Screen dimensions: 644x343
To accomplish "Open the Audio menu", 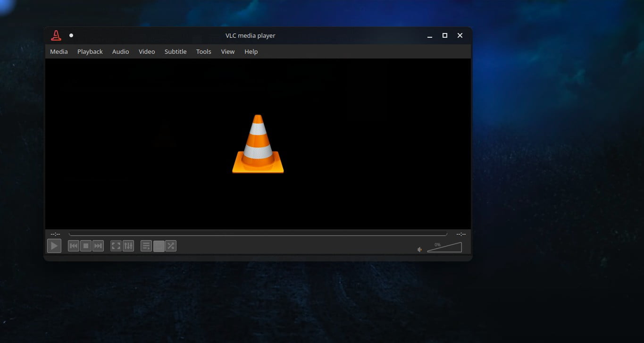I will [121, 51].
